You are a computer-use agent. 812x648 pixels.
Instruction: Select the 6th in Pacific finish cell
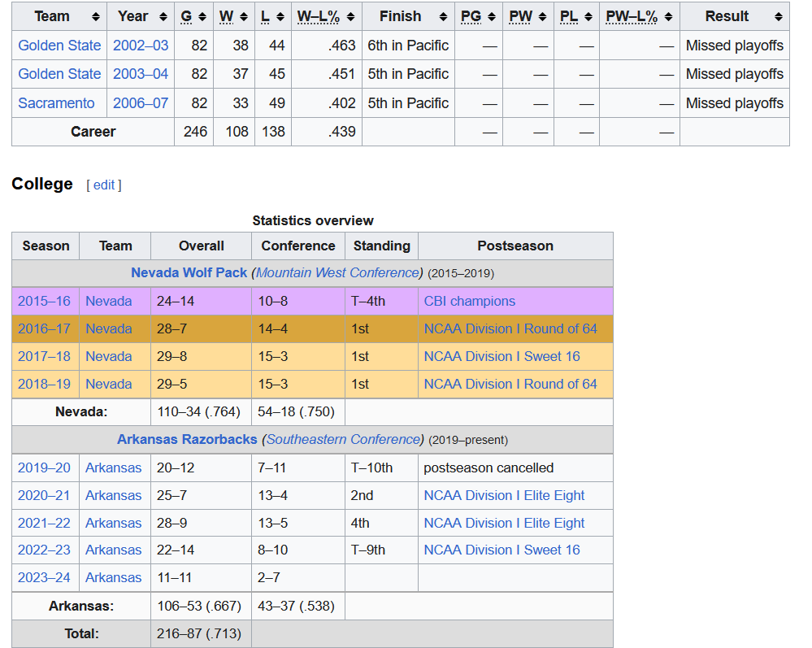(408, 46)
